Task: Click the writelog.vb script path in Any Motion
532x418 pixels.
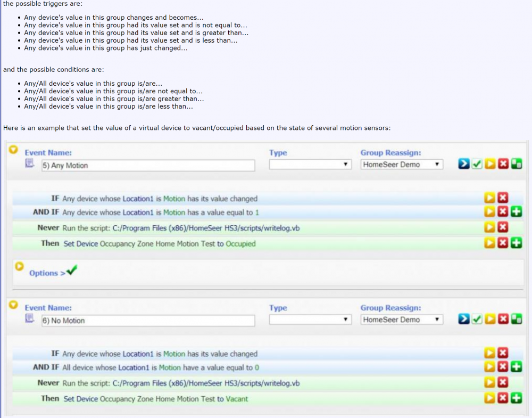Action: pyautogui.click(x=206, y=228)
